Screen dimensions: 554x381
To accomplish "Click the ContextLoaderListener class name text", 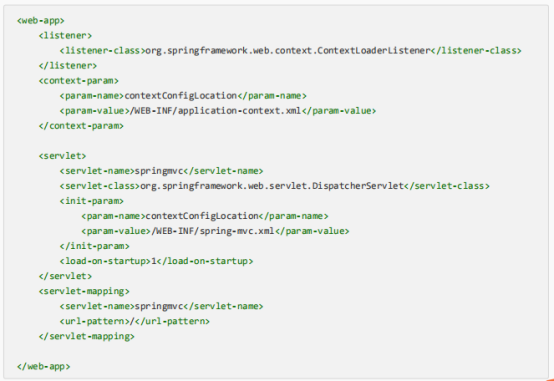I will 288,51.
